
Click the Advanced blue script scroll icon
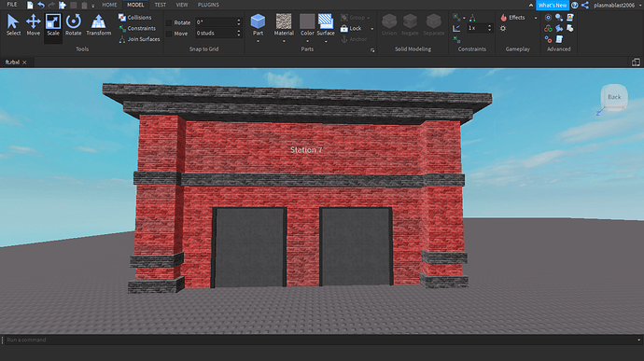(x=559, y=39)
